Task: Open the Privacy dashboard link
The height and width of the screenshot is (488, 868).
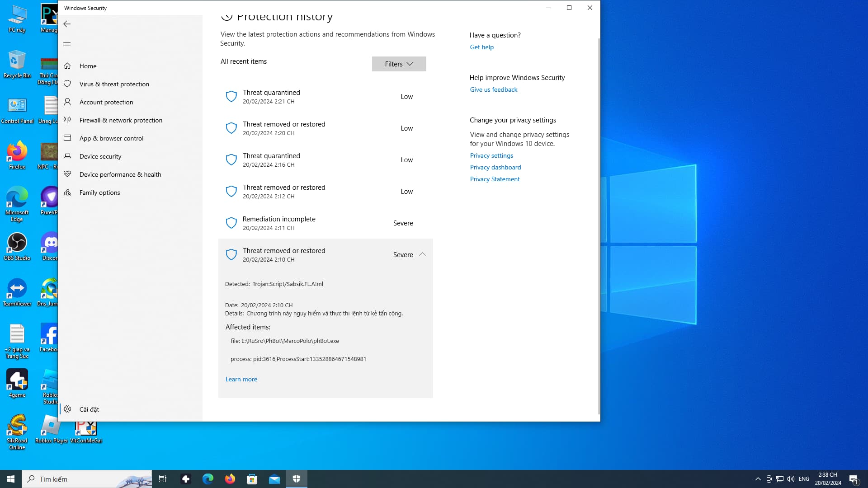Action: [495, 167]
